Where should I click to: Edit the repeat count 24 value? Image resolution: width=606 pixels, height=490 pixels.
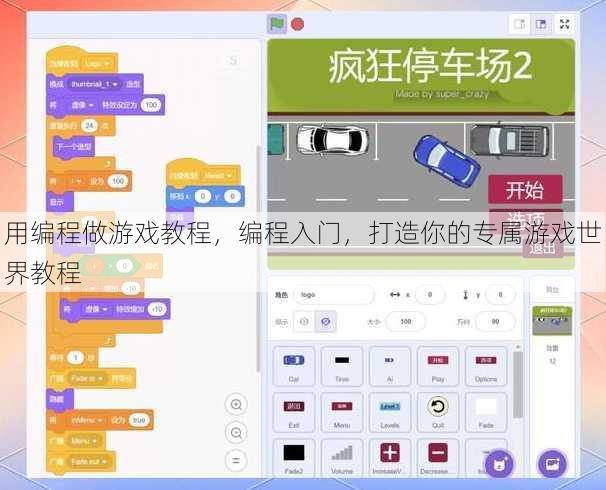[90, 126]
